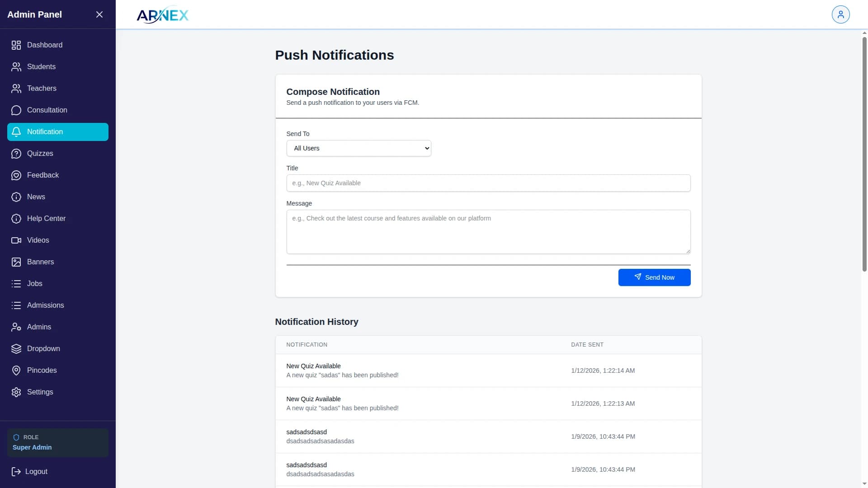Open the Students menu item
This screenshot has height=488, width=868.
[41, 67]
